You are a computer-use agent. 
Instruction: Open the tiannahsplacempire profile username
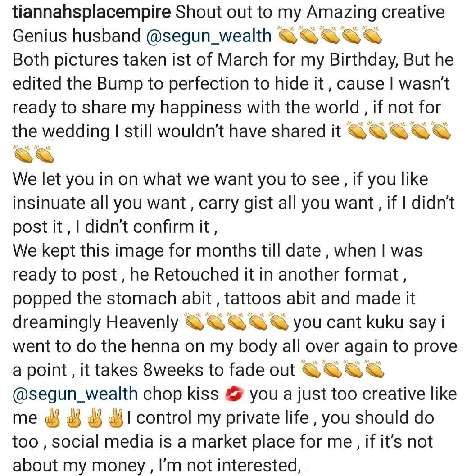tap(92, 13)
